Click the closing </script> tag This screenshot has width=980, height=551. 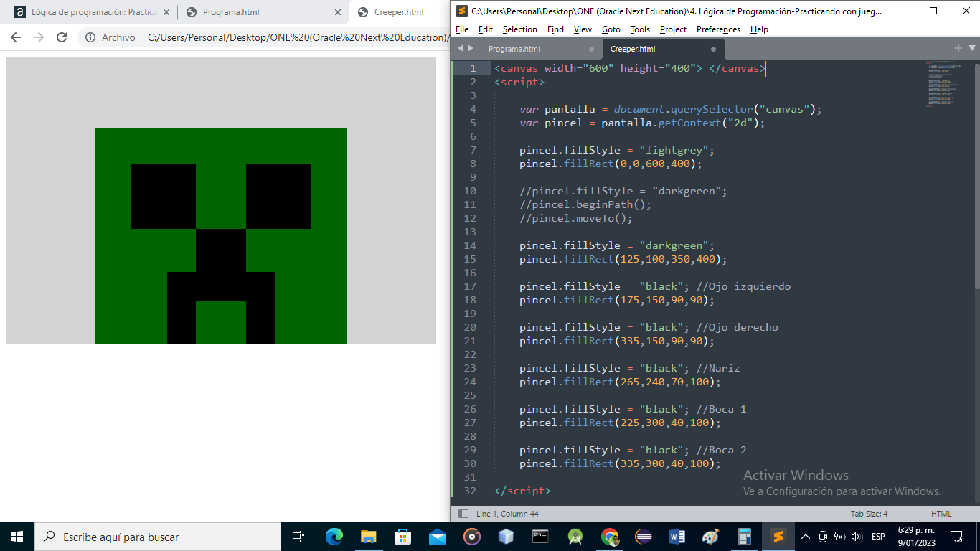pos(522,491)
